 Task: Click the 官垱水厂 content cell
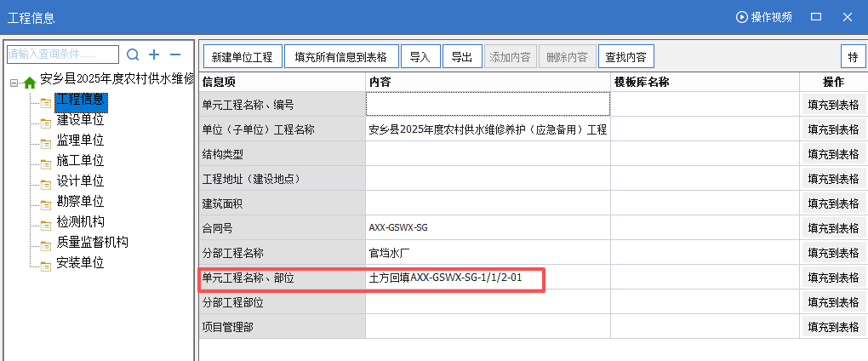[x=488, y=253]
